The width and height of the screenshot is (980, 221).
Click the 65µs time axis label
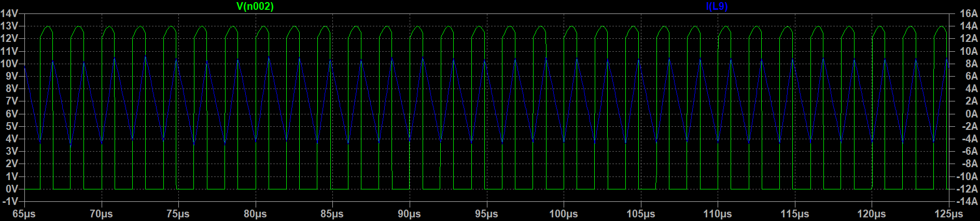(x=24, y=214)
